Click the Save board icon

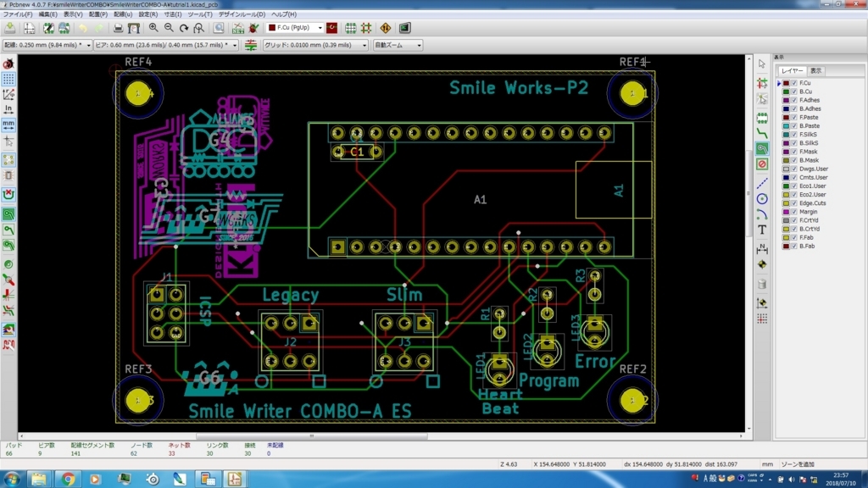click(10, 28)
